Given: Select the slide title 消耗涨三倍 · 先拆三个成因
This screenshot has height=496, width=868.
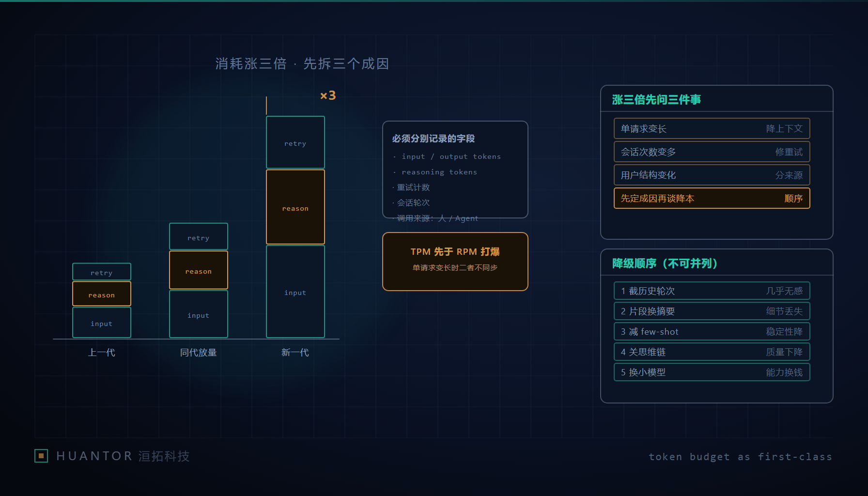Looking at the screenshot, I should [x=302, y=63].
